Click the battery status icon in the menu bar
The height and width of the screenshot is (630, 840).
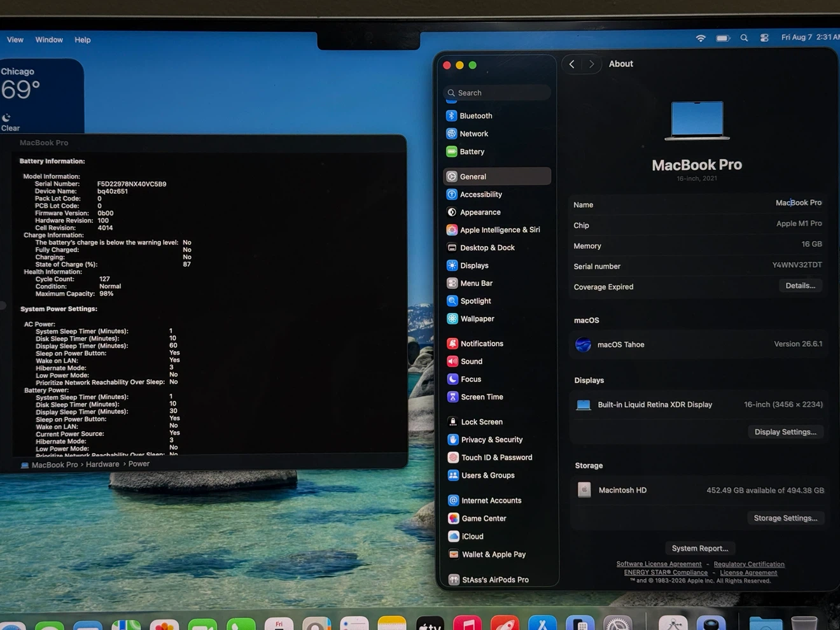723,38
